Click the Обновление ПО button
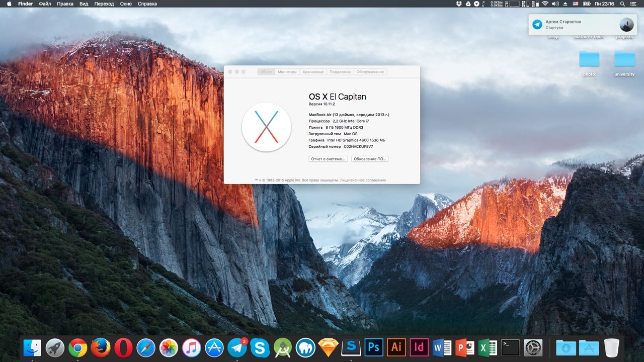 (x=370, y=159)
